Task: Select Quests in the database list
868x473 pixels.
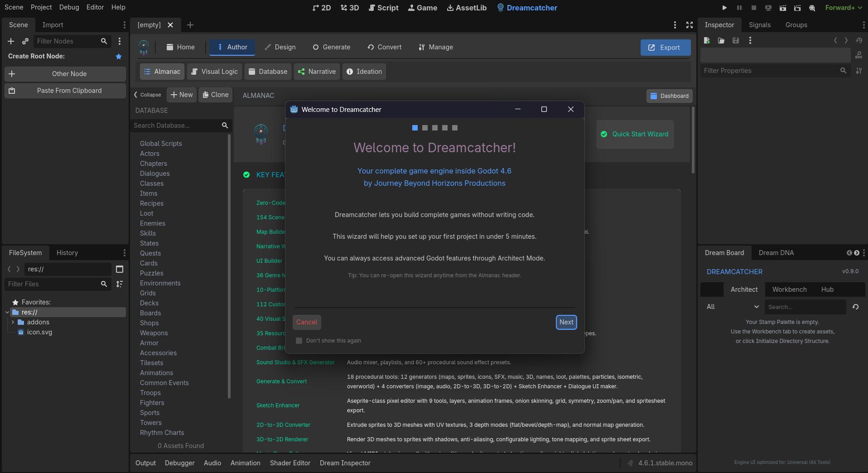Action: coord(150,253)
